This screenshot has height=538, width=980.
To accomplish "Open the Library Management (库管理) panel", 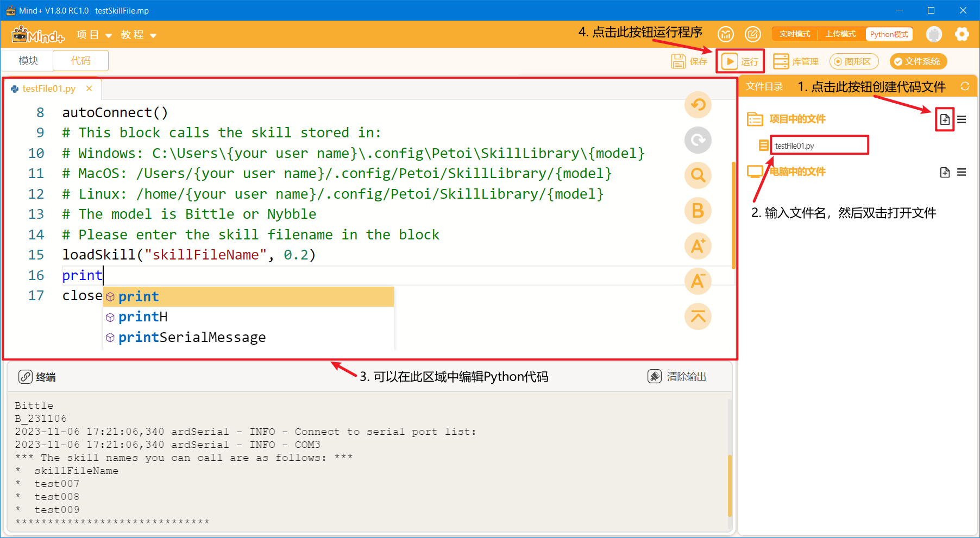I will point(796,61).
